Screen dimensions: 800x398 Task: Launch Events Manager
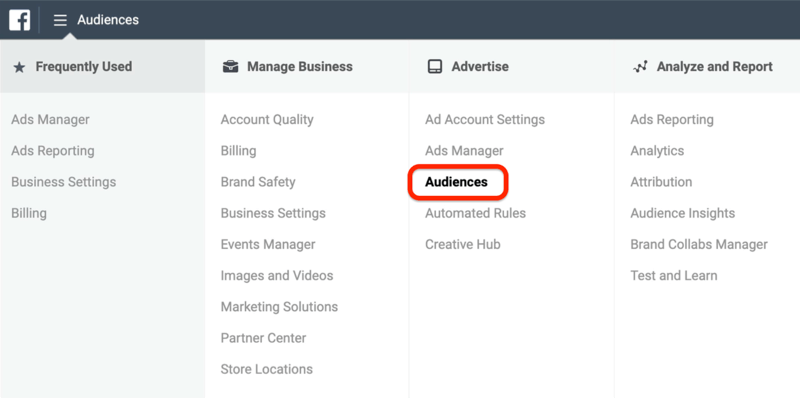pyautogui.click(x=268, y=244)
